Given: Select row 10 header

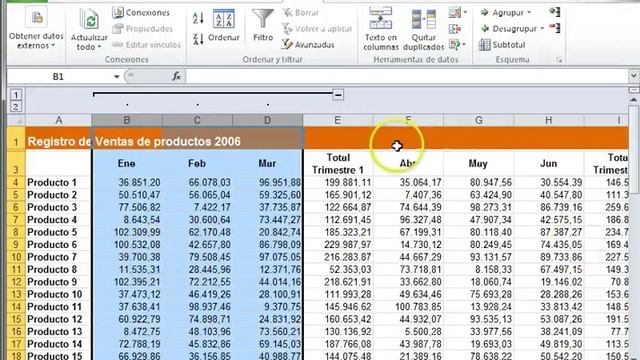Looking at the screenshot, I should pos(16,257).
